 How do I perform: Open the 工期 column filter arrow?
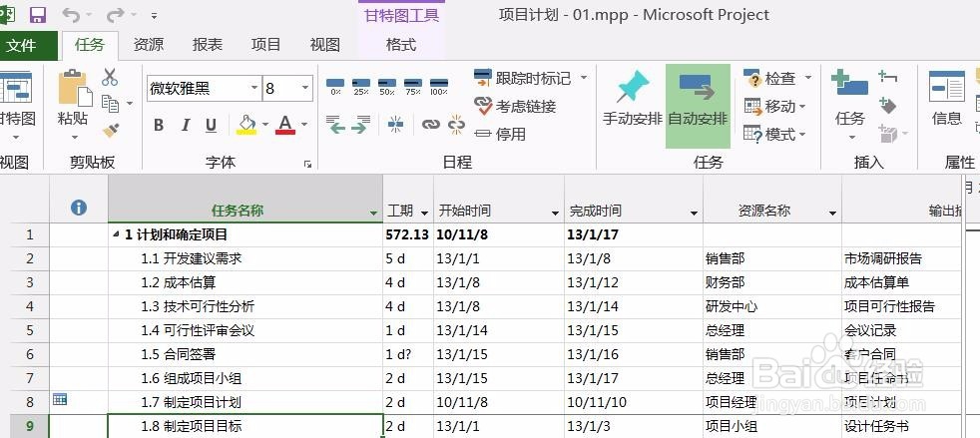click(x=424, y=214)
